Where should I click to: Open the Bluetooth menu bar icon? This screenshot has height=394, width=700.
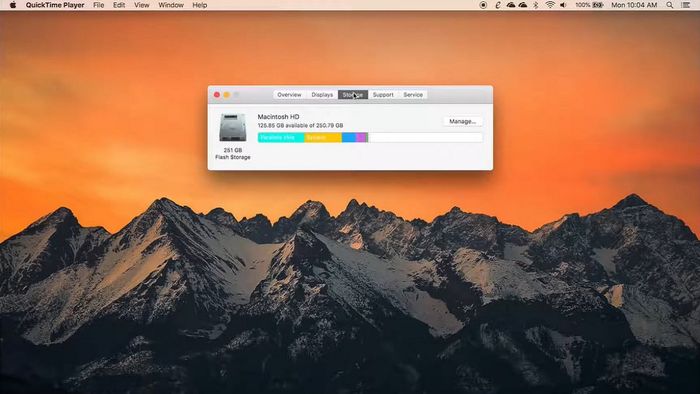pyautogui.click(x=536, y=5)
